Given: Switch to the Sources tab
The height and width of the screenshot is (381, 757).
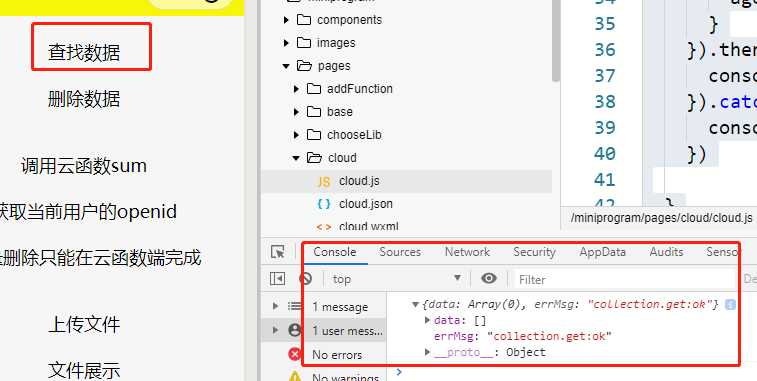Looking at the screenshot, I should (400, 252).
